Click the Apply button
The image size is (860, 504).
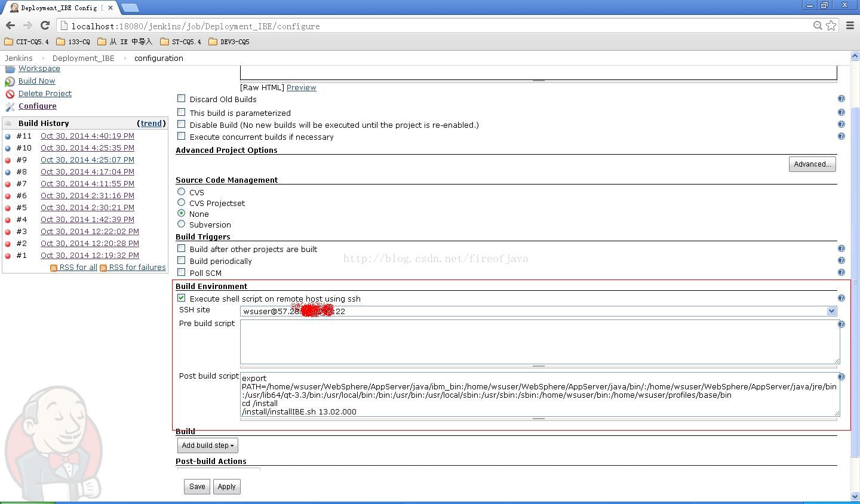pyautogui.click(x=226, y=487)
